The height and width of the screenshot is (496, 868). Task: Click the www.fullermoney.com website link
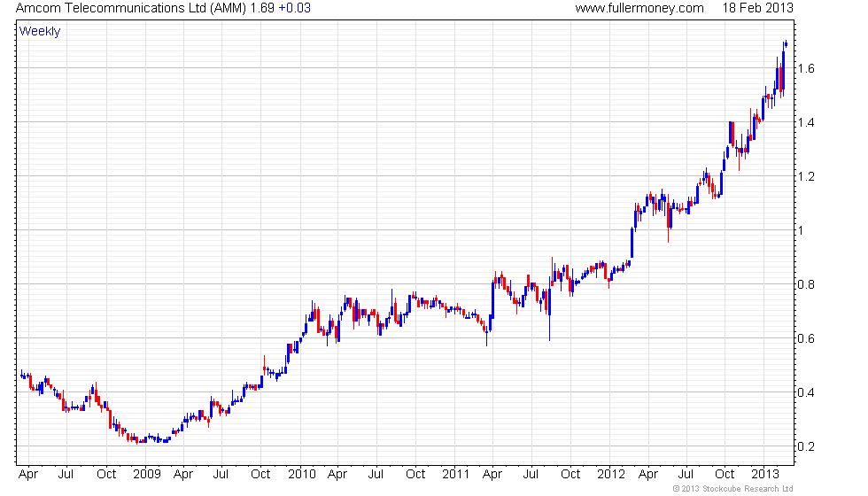tap(639, 8)
